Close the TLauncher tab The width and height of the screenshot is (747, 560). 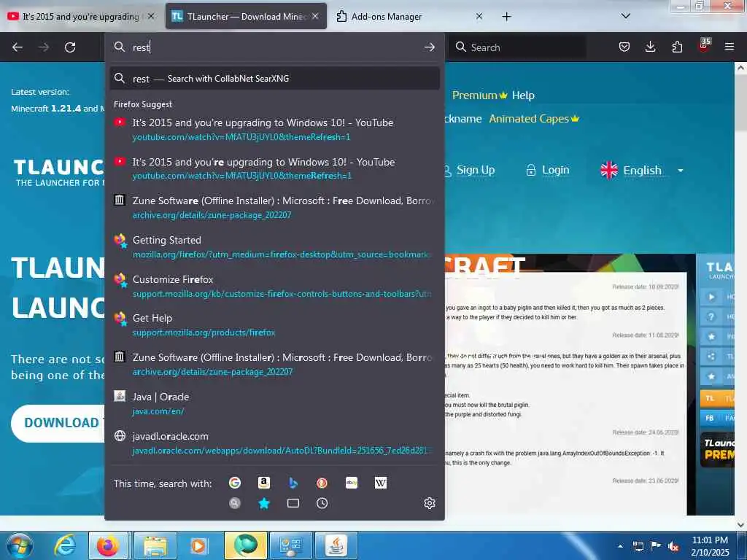[315, 16]
